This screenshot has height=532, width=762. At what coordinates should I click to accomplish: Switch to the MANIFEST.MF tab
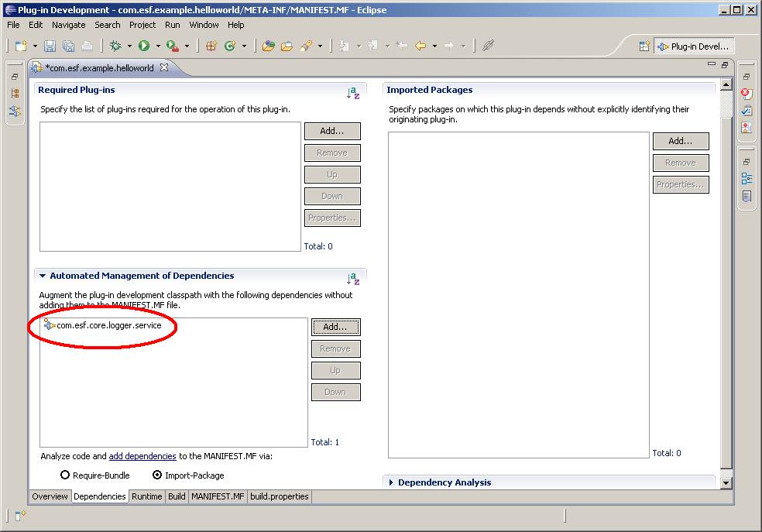coord(218,496)
